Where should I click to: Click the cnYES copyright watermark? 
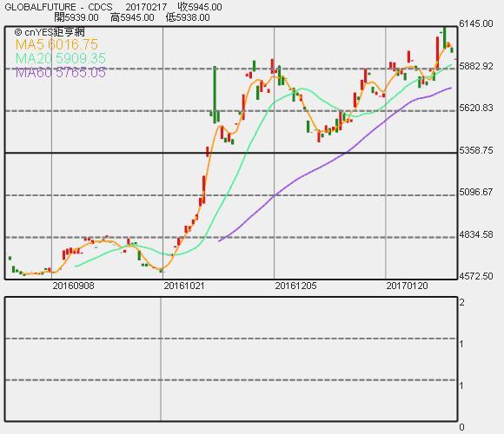point(50,32)
